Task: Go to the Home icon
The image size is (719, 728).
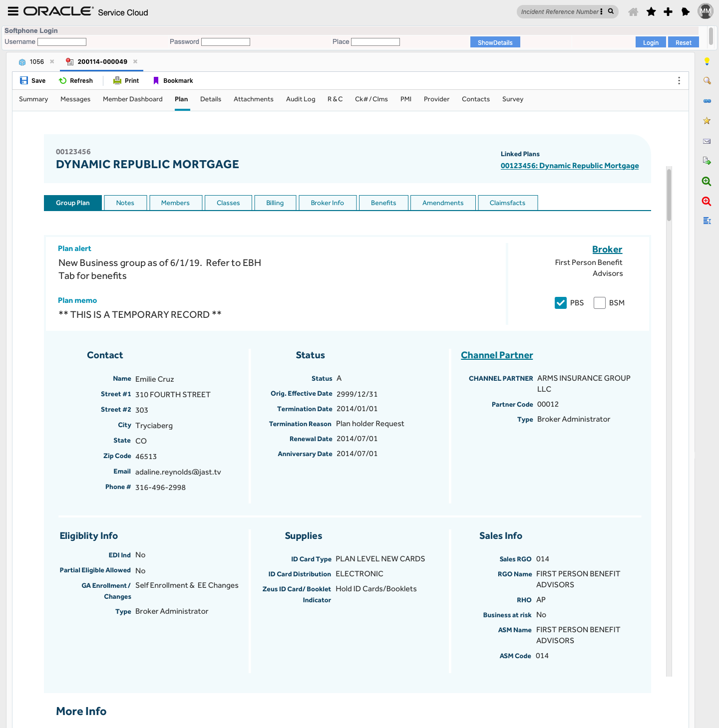Action: [633, 11]
